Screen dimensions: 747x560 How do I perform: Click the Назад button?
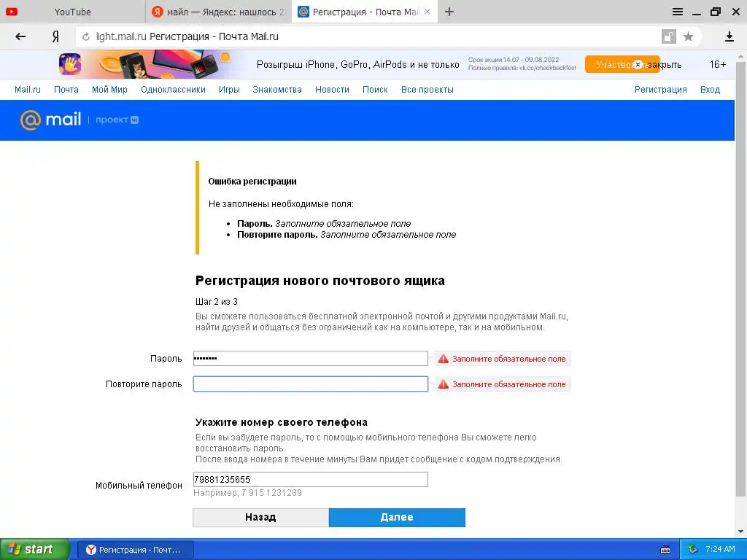260,518
